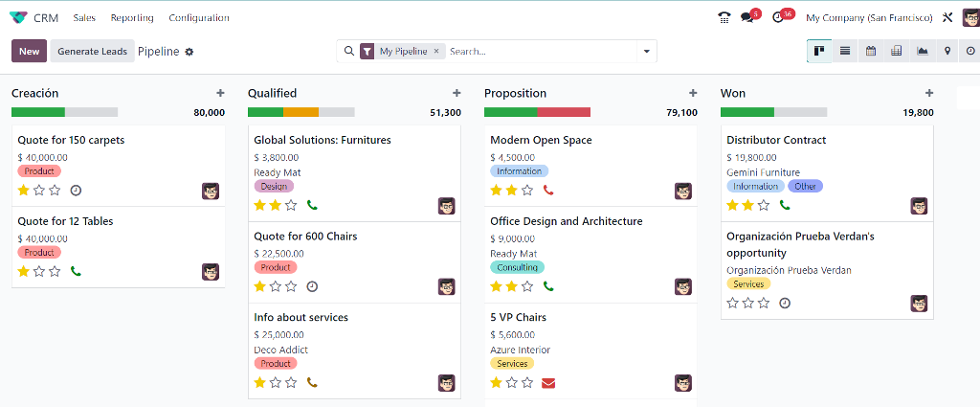Open the Configuration menu
Image resolution: width=980 pixels, height=407 pixels.
pyautogui.click(x=199, y=17)
